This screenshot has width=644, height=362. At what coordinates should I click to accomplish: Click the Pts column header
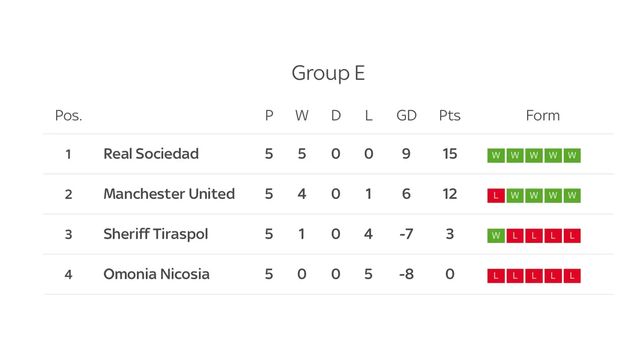[x=450, y=115]
